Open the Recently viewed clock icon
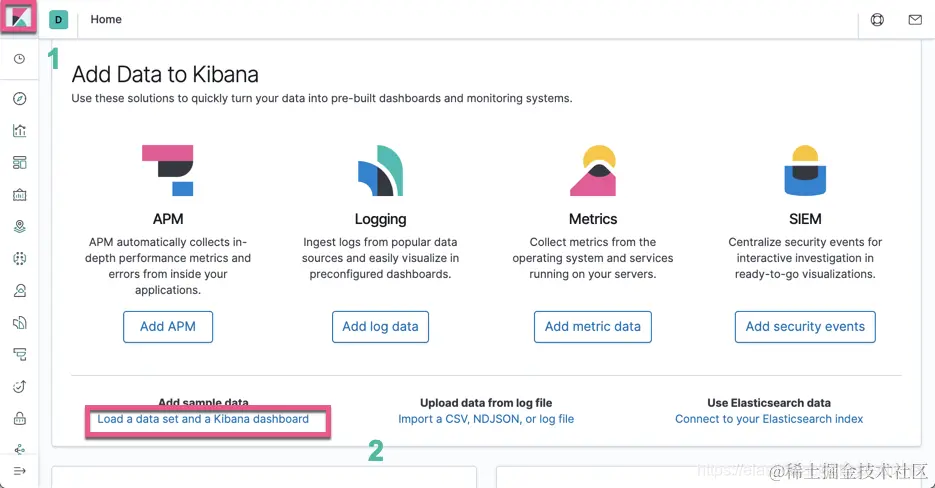This screenshot has width=935, height=488. 19,59
